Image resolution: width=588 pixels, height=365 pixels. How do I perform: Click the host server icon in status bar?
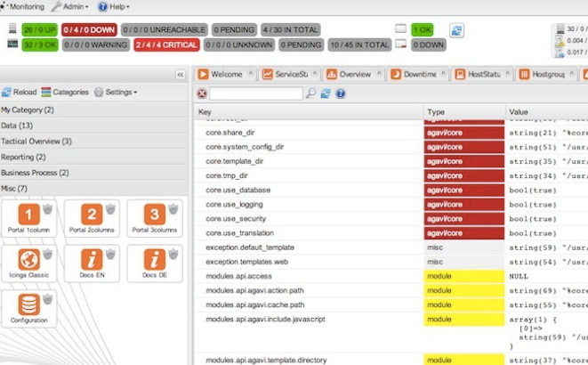point(12,28)
